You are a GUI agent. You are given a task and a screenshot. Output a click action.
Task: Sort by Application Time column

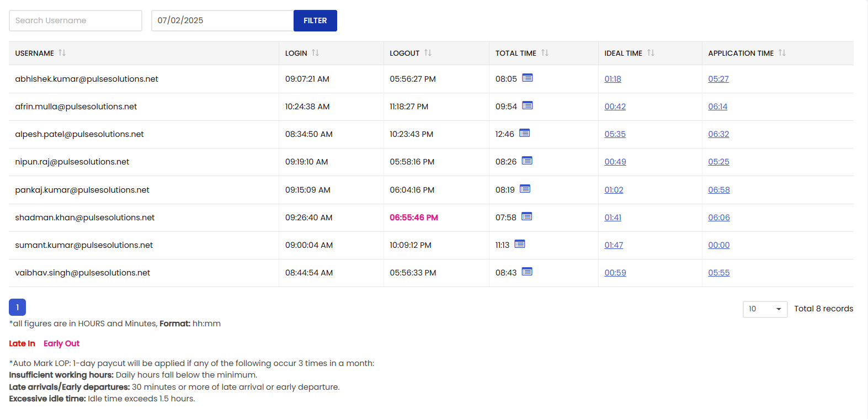[x=782, y=53]
